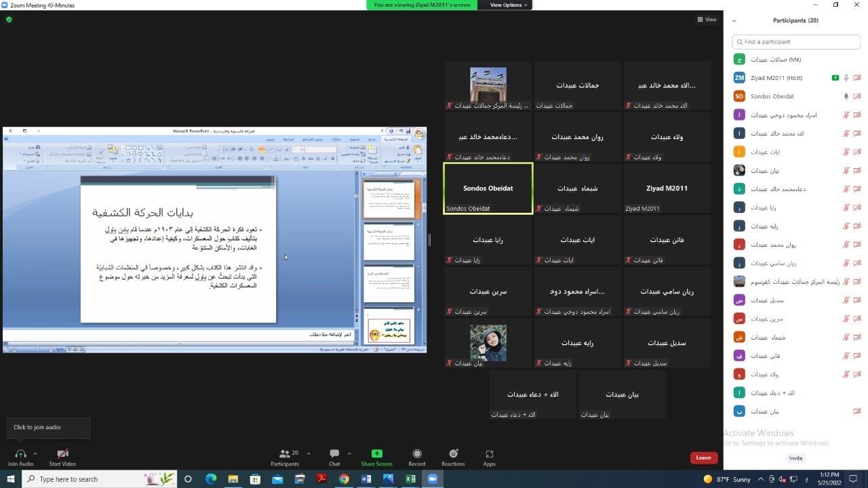
Task: Toggle Start Video camera button
Action: click(x=62, y=454)
